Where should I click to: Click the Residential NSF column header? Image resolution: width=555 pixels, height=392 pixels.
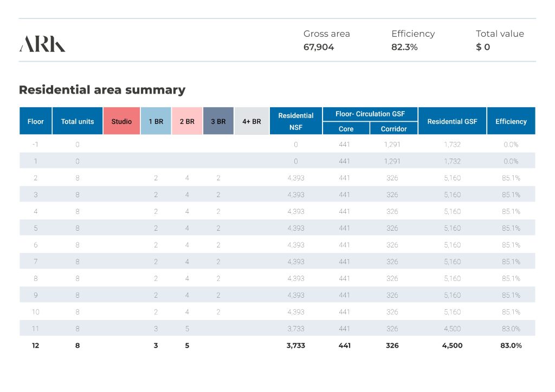[296, 121]
